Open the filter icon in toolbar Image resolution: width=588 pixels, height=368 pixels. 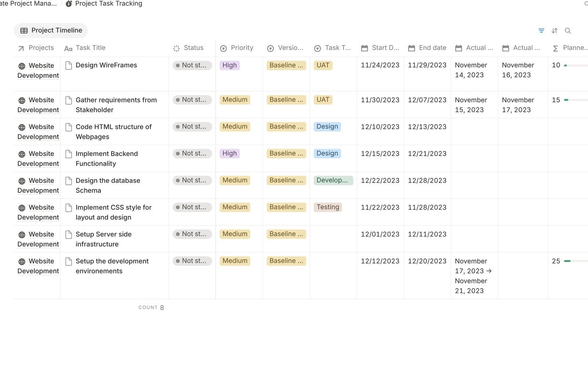tap(541, 31)
